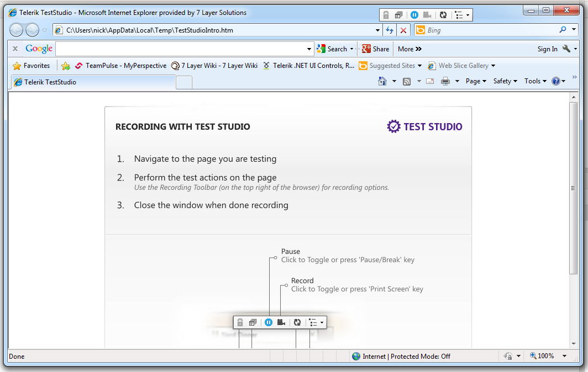Open the TeamPulse - MyPerspective favorite
The image size is (588, 372).
pyautogui.click(x=120, y=66)
